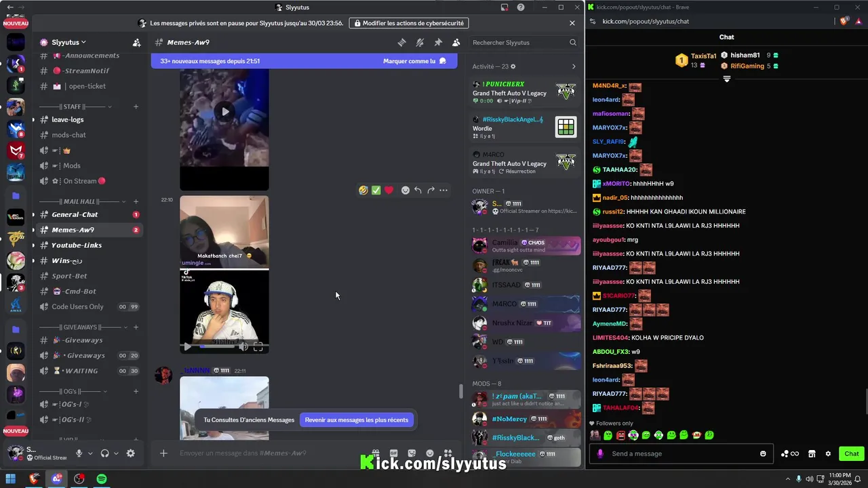The image size is (868, 488).
Task: Collapse the STAFF category
Action: click(x=76, y=106)
